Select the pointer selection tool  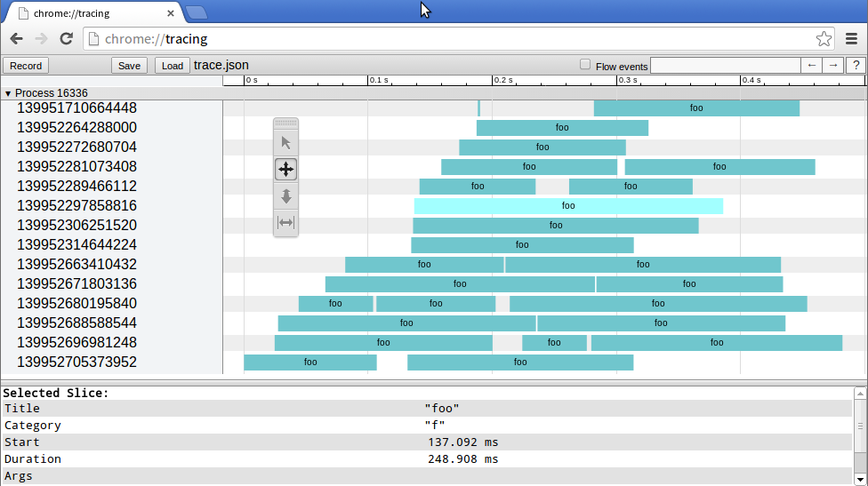[x=285, y=143]
